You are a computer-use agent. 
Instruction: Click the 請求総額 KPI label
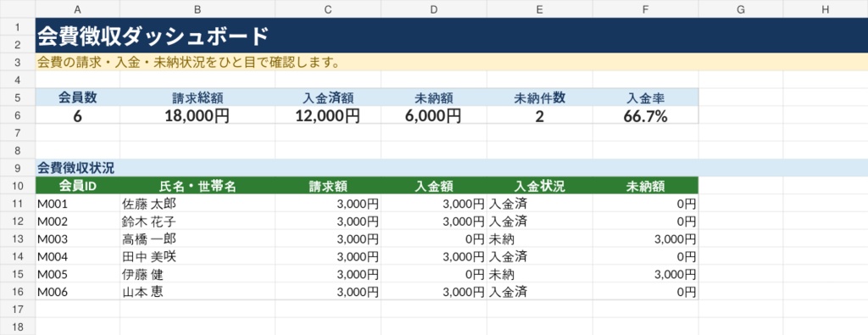point(197,98)
